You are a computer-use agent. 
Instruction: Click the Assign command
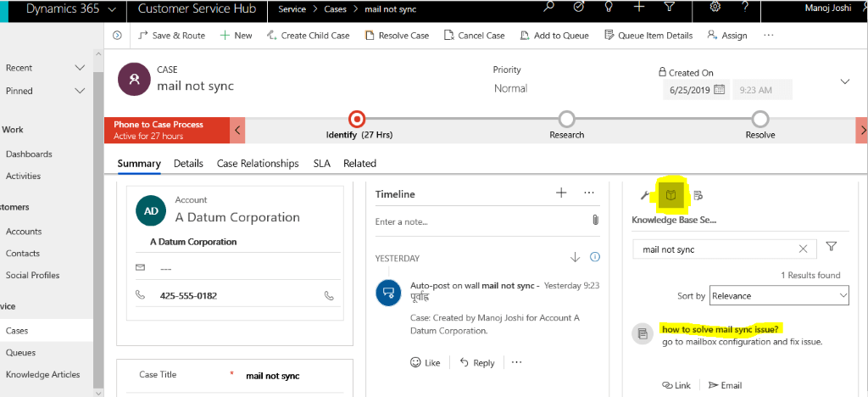[x=727, y=36]
